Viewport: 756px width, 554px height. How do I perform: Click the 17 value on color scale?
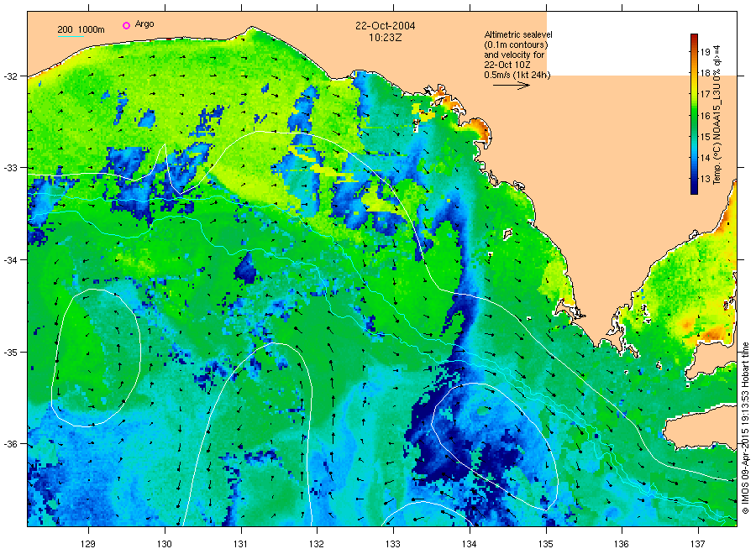point(705,94)
